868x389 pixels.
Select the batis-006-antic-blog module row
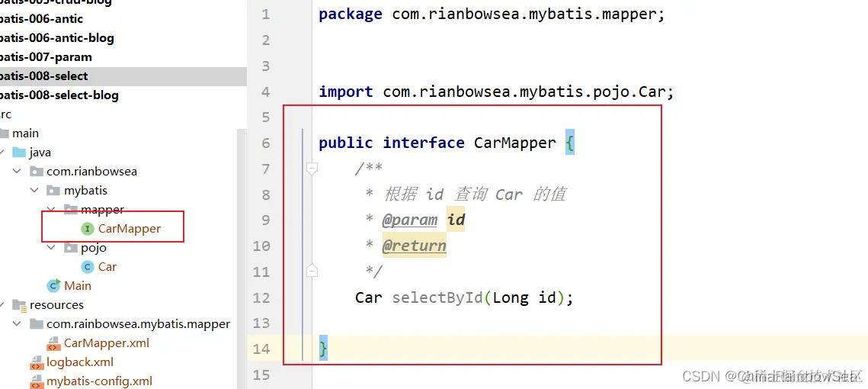coord(123,38)
